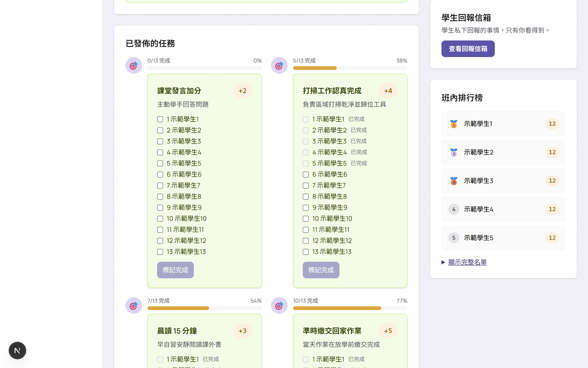Check 1 示範學生1 in 課堂發言加分
Screen dimensions: 588x368
click(160, 119)
